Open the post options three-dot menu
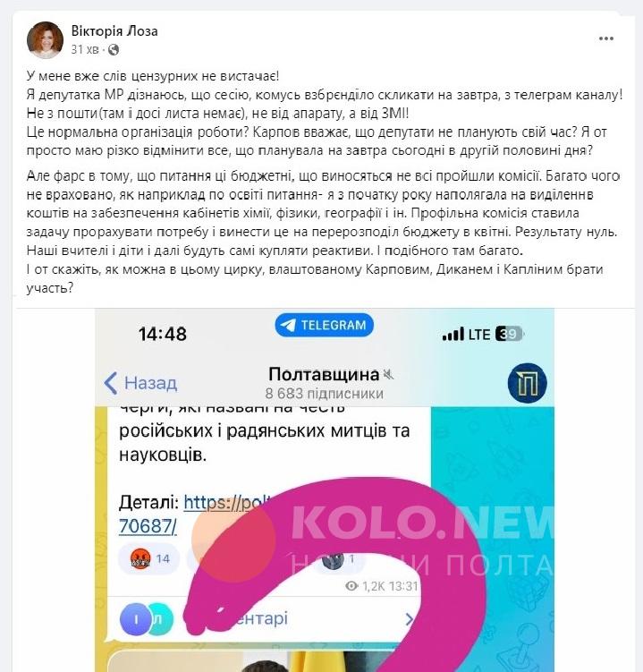 click(606, 39)
